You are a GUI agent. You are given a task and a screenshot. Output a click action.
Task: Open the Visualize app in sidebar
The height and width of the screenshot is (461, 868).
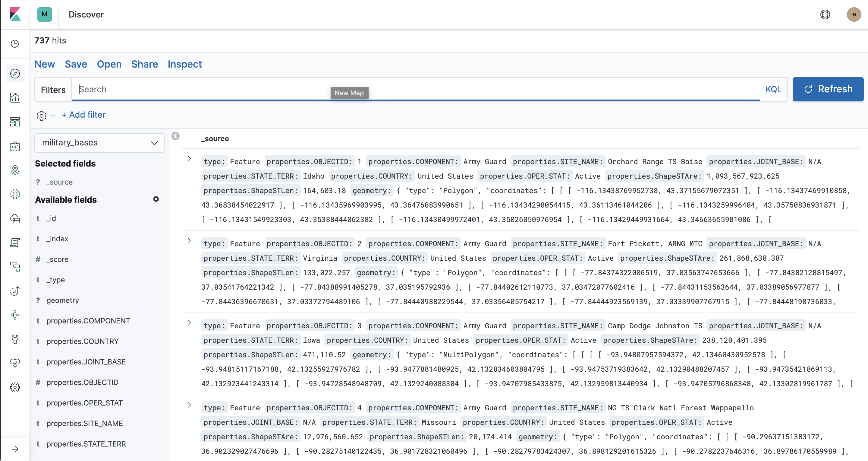coord(15,98)
